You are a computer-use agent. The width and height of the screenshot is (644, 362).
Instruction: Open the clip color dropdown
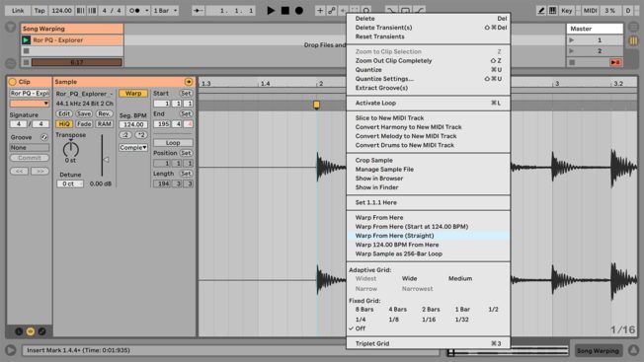coord(30,104)
